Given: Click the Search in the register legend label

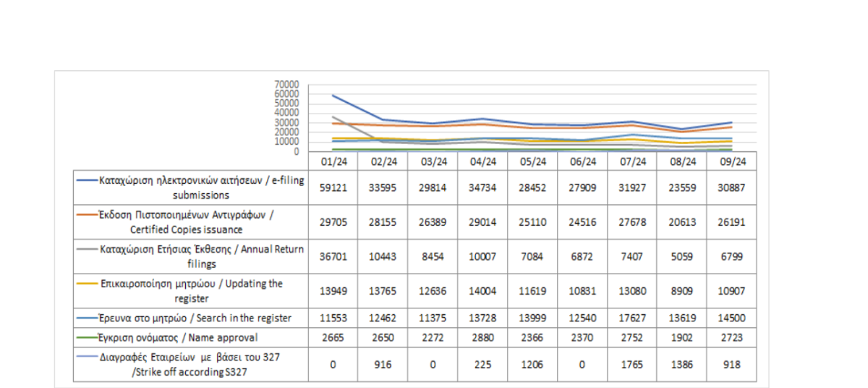Looking at the screenshot, I should [195, 319].
